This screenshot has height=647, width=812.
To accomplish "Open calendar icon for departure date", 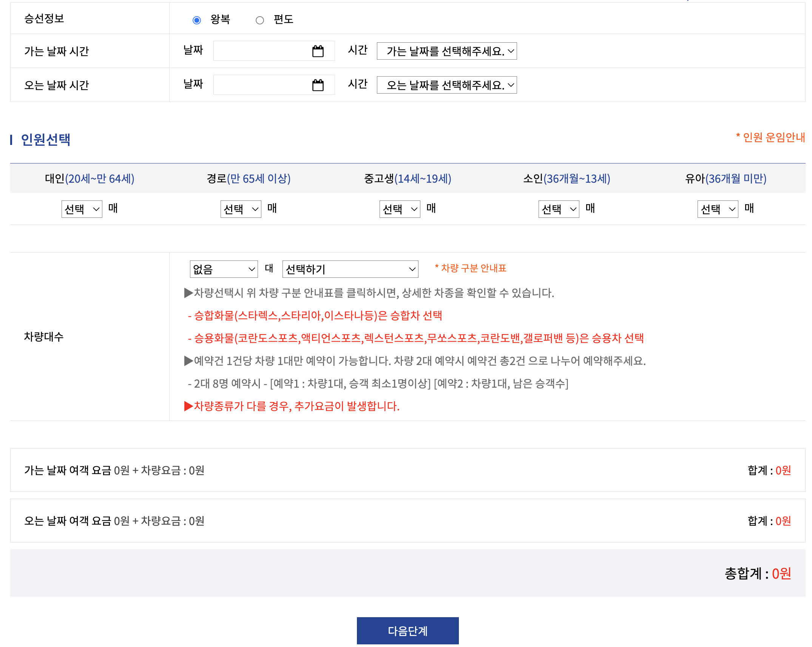I will point(318,51).
